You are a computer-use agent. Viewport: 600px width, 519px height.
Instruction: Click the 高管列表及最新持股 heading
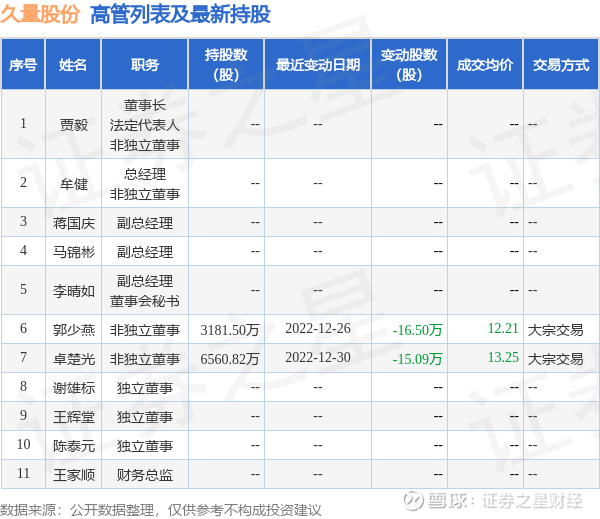coord(180,14)
